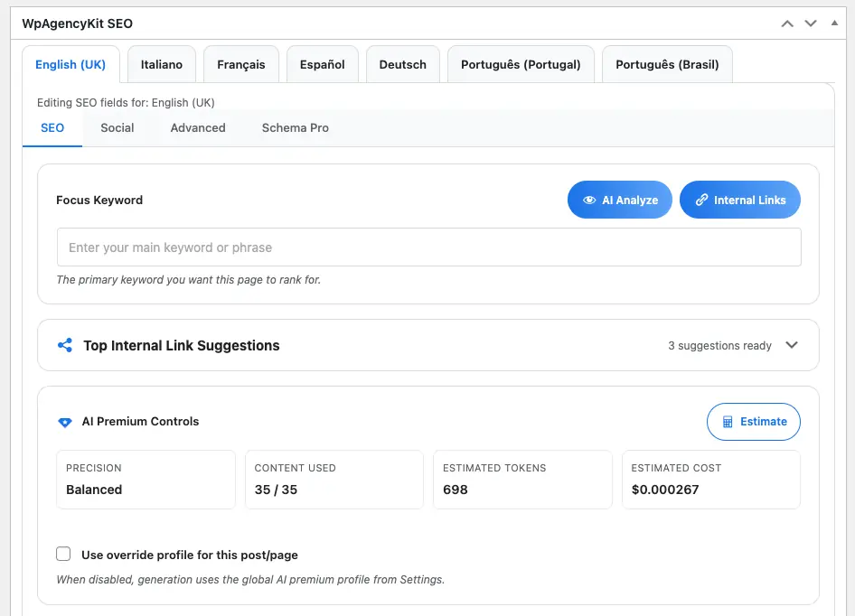Switch to the Italiano language tab
This screenshot has height=616, width=855.
162,64
